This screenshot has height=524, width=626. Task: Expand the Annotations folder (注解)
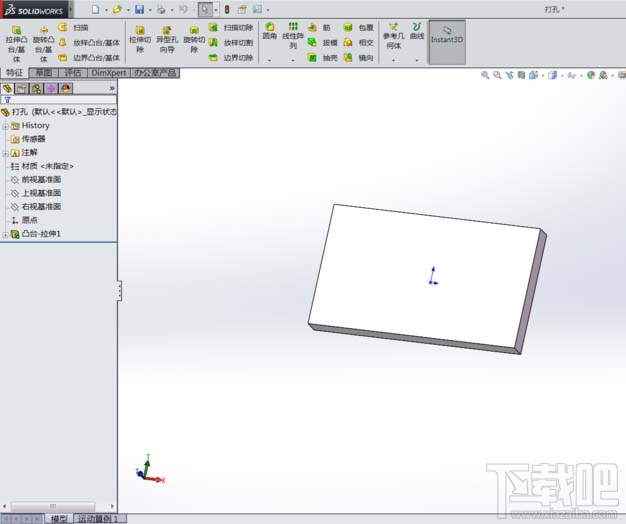(x=5, y=153)
